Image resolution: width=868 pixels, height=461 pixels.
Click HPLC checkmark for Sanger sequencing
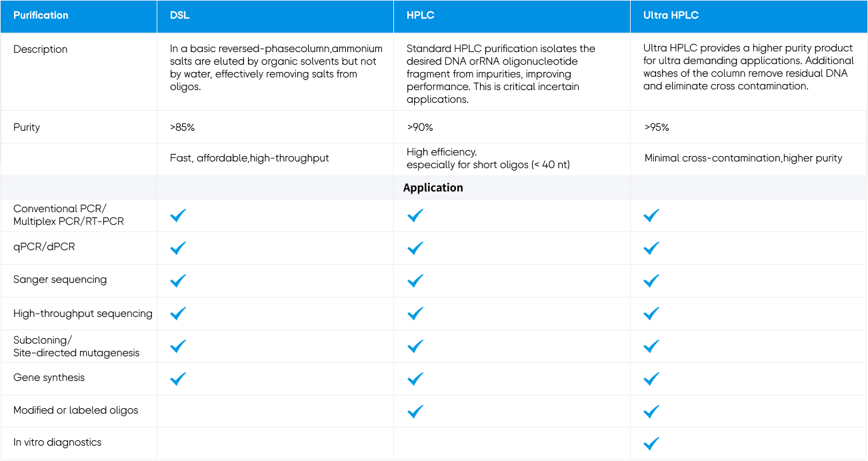tap(415, 280)
